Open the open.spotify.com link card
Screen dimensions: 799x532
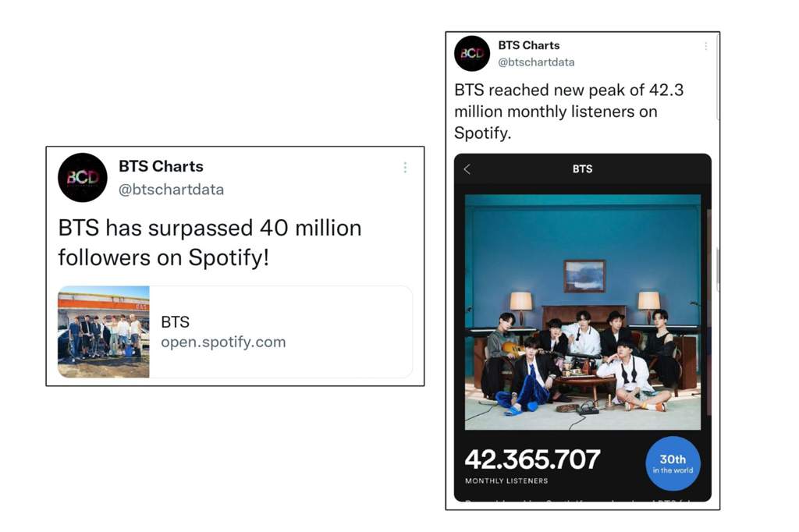[x=235, y=332]
